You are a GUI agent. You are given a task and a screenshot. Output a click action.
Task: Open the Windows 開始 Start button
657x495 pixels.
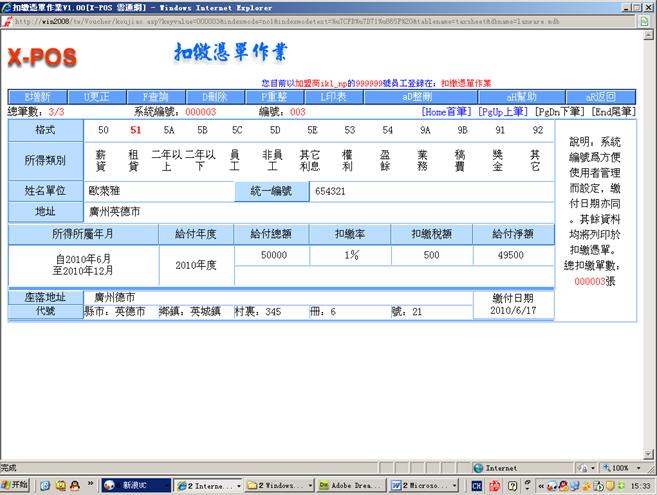click(x=15, y=485)
